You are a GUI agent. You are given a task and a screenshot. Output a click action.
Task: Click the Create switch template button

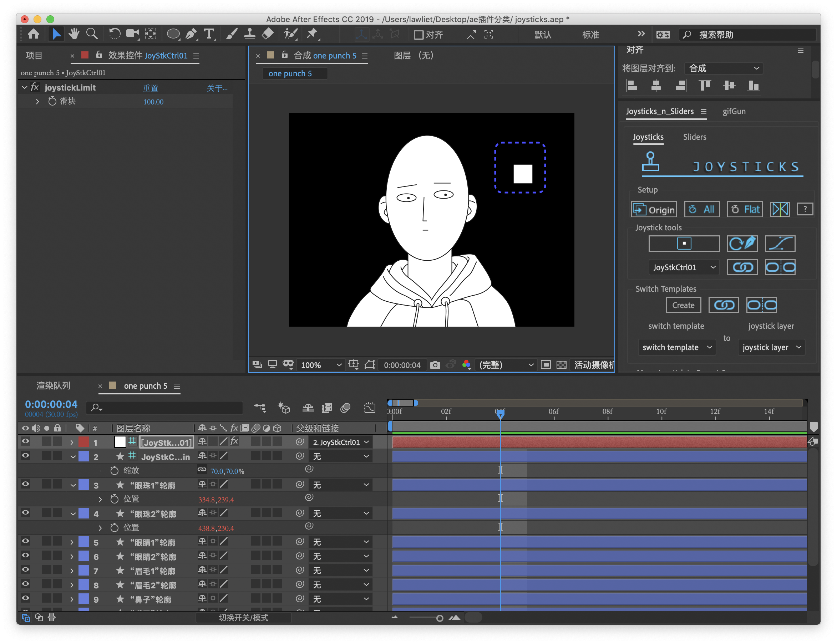click(x=683, y=305)
